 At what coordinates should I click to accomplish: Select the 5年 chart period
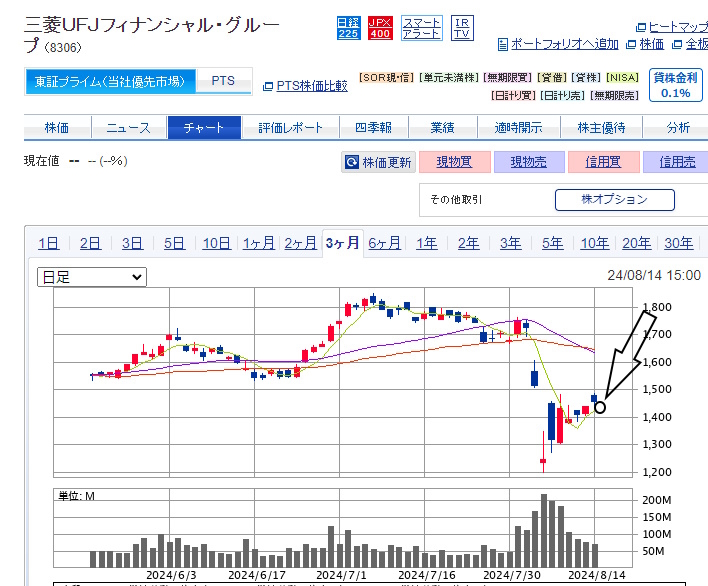pyautogui.click(x=553, y=243)
